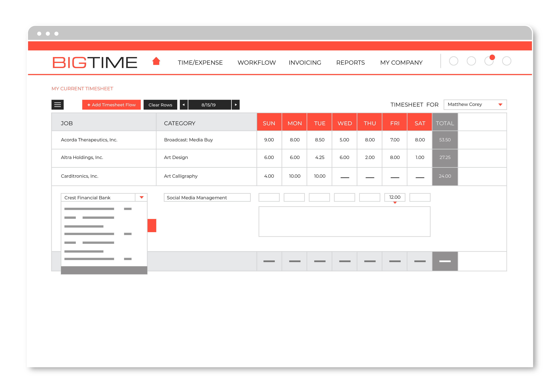Click the right arrow to view next week
Viewport: 560px width, 392px height.
coord(236,105)
